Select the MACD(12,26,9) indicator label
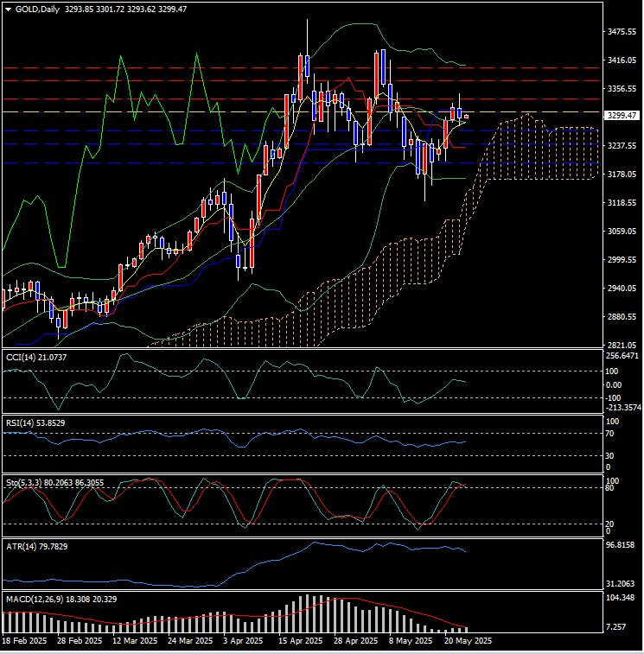This screenshot has width=644, height=654. 61,600
